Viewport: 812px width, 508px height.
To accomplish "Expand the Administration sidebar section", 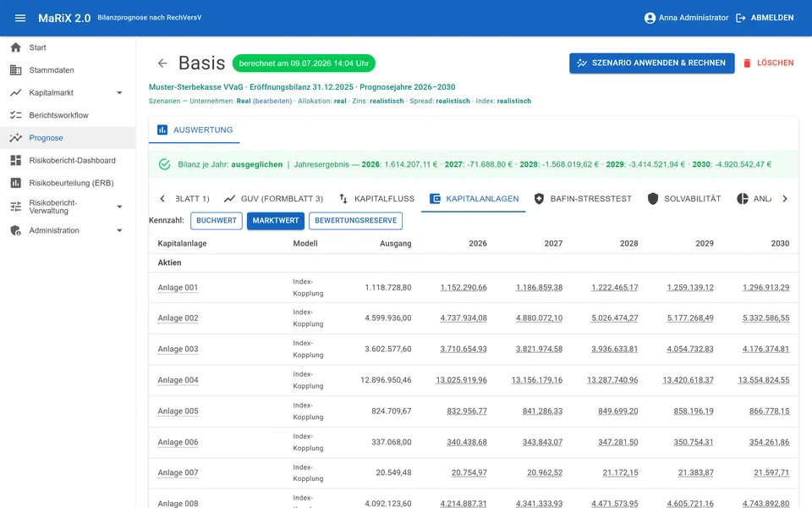I will coord(119,230).
